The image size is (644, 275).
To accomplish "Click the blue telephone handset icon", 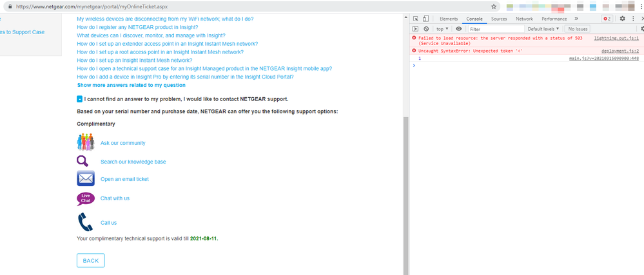I will point(85,222).
